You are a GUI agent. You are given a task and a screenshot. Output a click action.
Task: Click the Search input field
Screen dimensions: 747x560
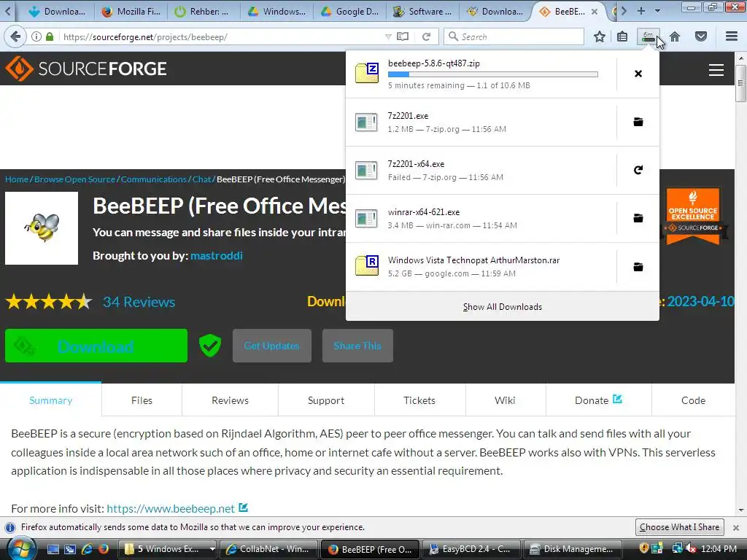pyautogui.click(x=514, y=36)
